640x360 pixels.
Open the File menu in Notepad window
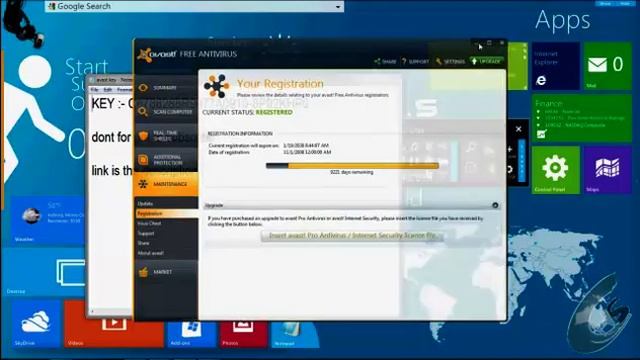[95, 89]
